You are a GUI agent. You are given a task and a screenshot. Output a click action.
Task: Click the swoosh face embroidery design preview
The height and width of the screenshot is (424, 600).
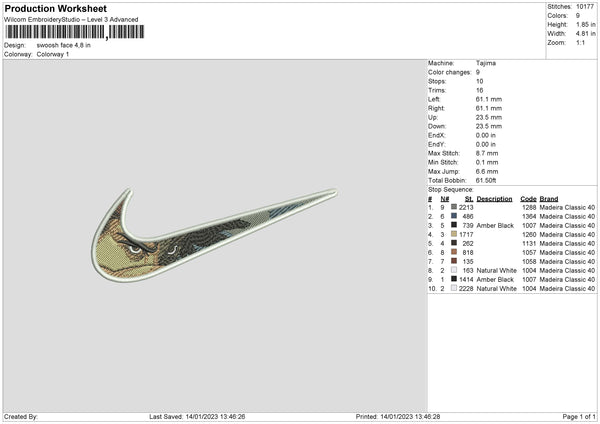click(x=214, y=235)
